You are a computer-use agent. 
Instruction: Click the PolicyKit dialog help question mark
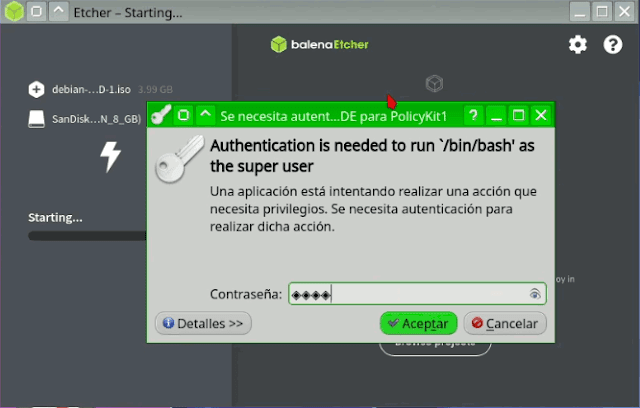pyautogui.click(x=473, y=115)
